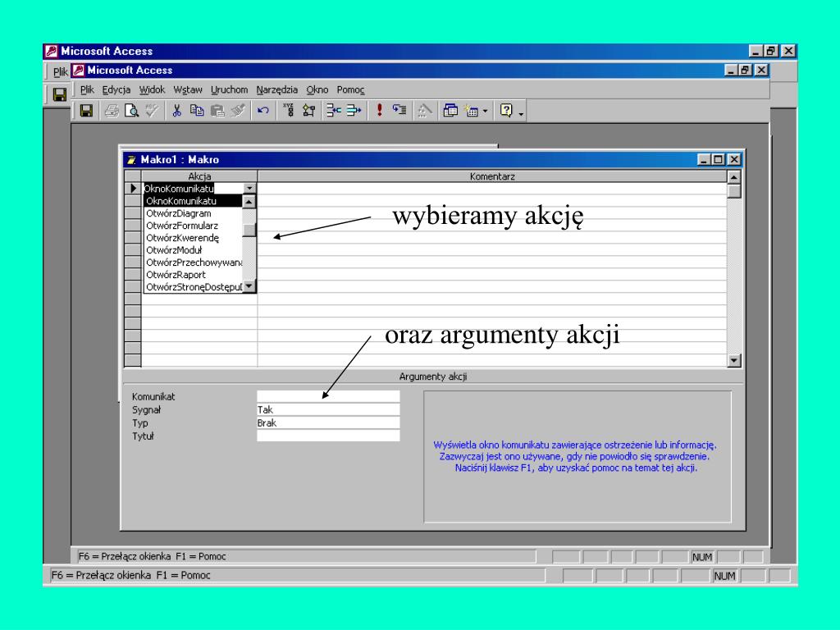840x630 pixels.
Task: Select OtwórzStronęDostępu in the action list
Action: point(193,287)
